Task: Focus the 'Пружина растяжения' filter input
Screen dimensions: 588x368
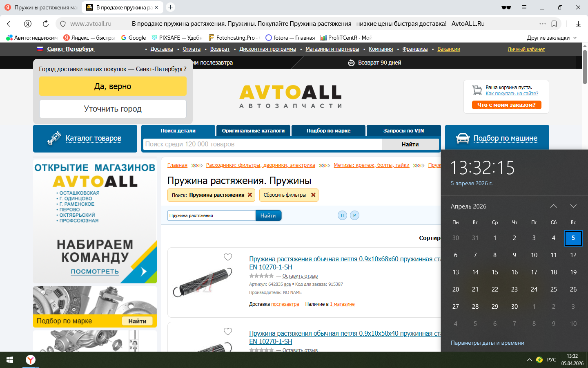Action: pos(212,215)
